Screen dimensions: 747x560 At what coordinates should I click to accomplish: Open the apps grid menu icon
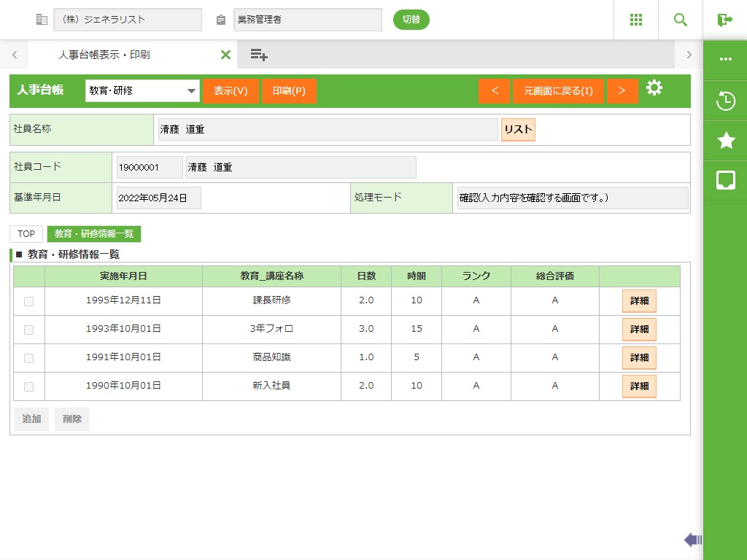[x=635, y=20]
